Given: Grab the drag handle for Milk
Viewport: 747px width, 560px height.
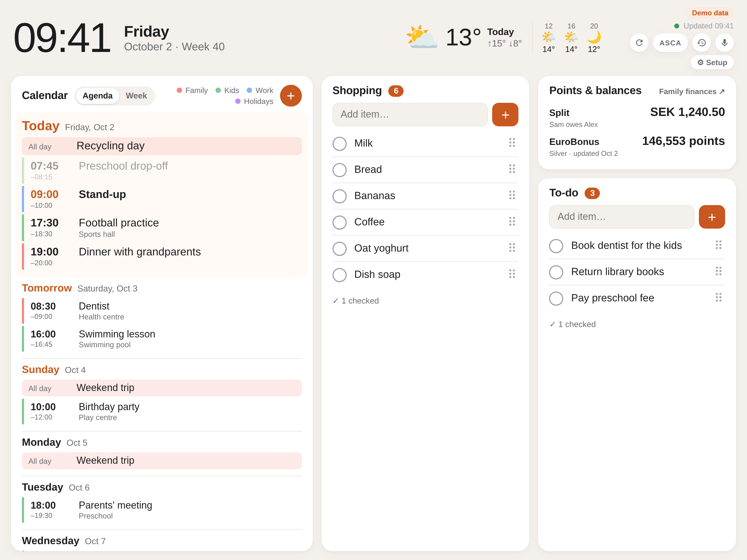Looking at the screenshot, I should [512, 143].
